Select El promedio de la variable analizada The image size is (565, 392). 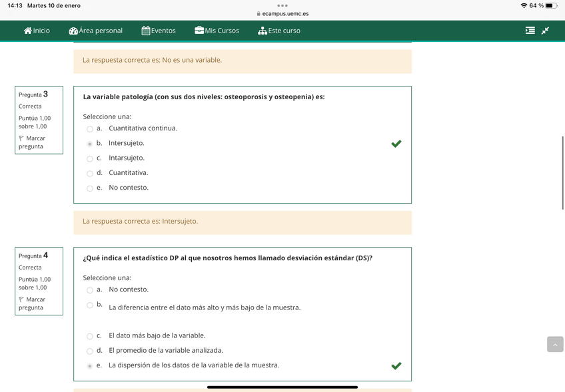(x=89, y=350)
